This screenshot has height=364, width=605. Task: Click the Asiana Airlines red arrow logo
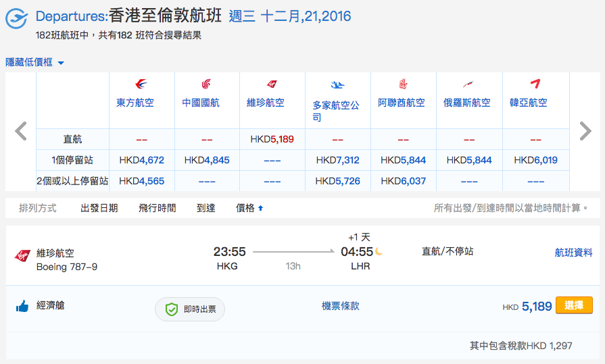[535, 84]
